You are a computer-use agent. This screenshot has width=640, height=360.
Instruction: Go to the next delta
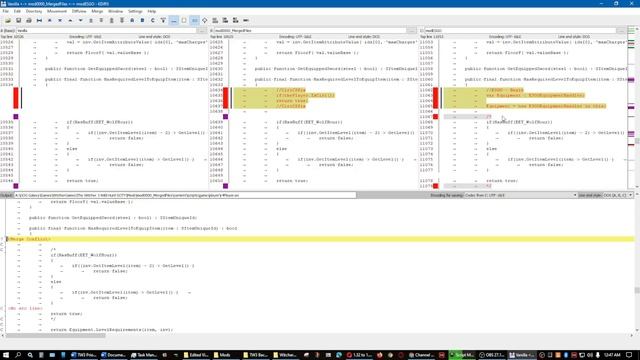(80, 20)
